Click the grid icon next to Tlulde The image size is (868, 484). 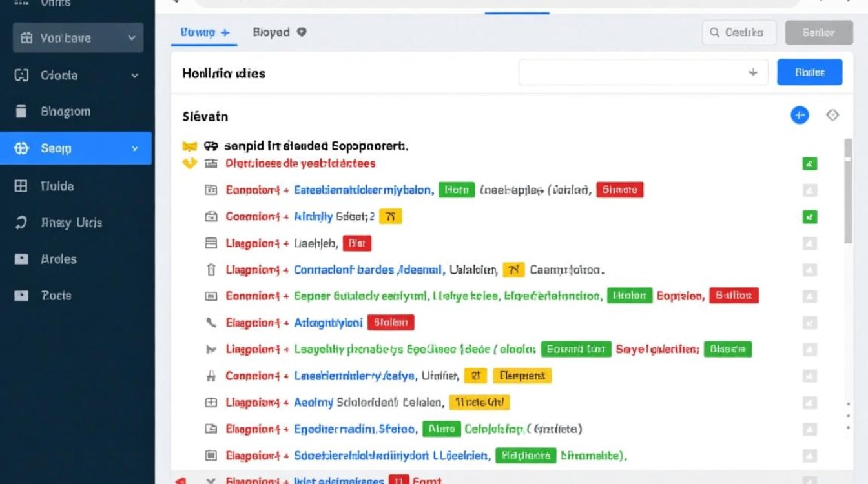click(x=21, y=186)
